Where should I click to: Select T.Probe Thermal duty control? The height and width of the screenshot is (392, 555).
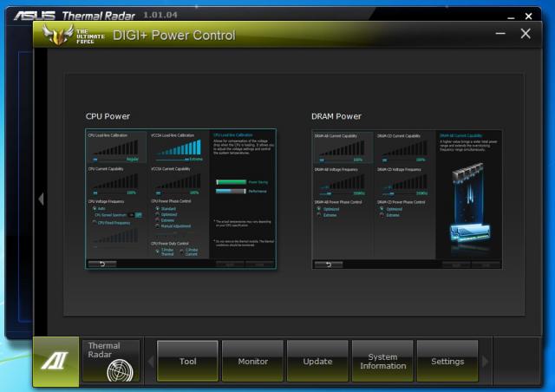pos(158,252)
